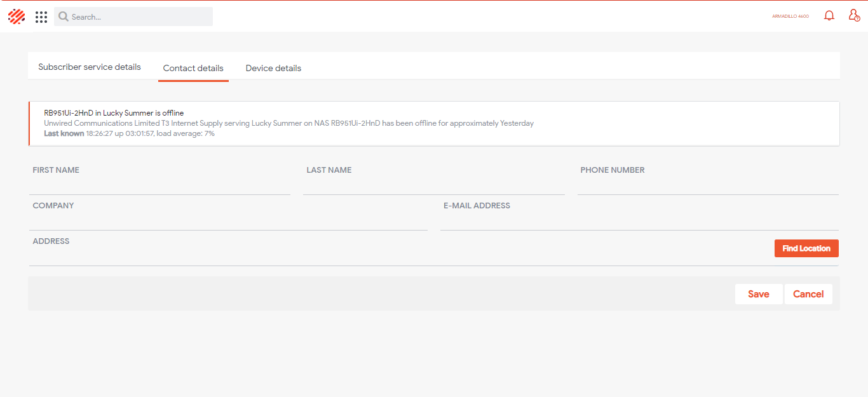Screen dimensions: 868x397
Task: Switch to Subscriber service details tab
Action: tap(90, 67)
